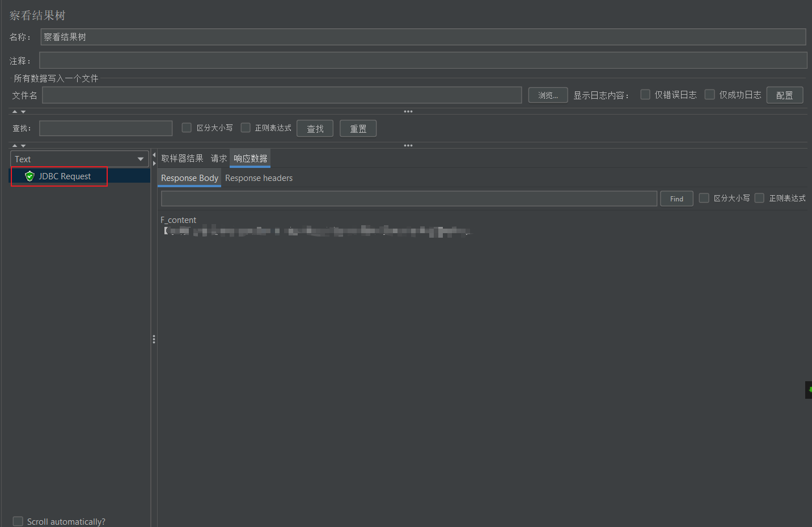Enable the 仅成功日志 checkbox
Screen dimensions: 812x527
click(710, 95)
